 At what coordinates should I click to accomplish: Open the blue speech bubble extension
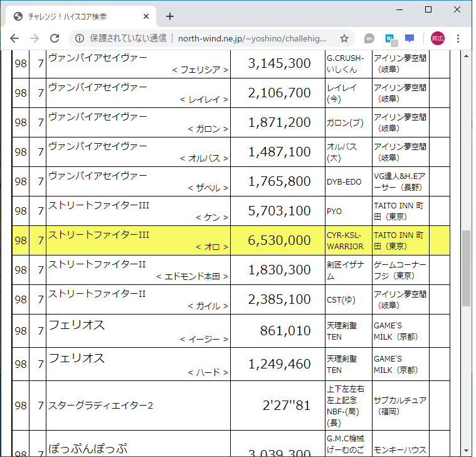[410, 38]
